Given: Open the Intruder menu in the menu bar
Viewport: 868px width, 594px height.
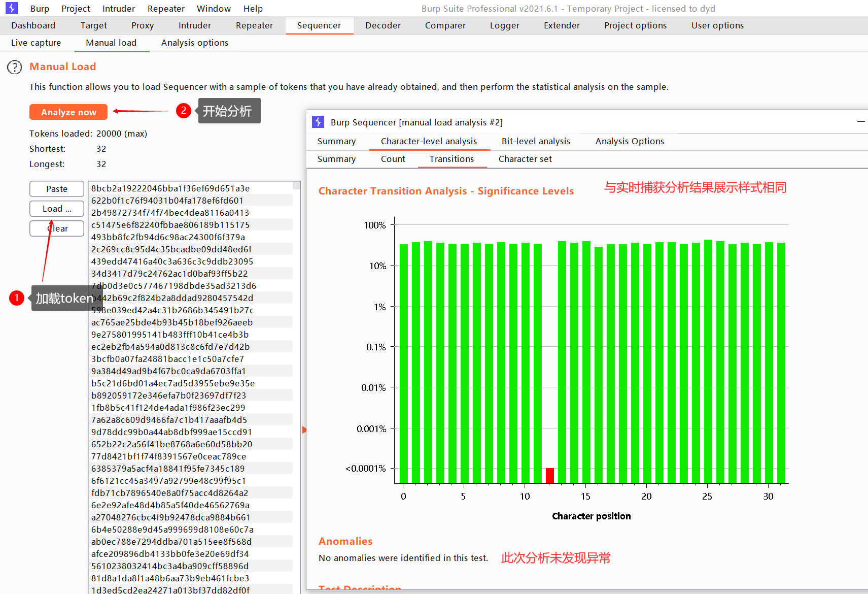Looking at the screenshot, I should coord(119,9).
